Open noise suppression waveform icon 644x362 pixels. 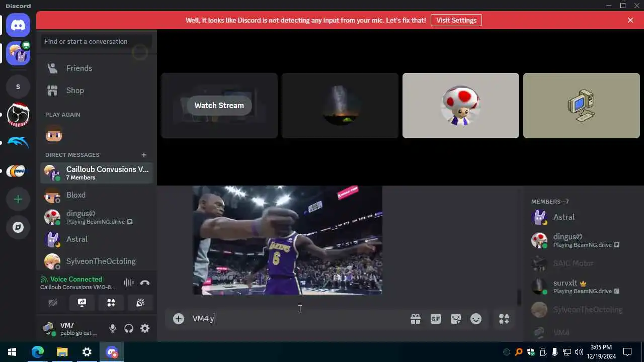coord(129,283)
